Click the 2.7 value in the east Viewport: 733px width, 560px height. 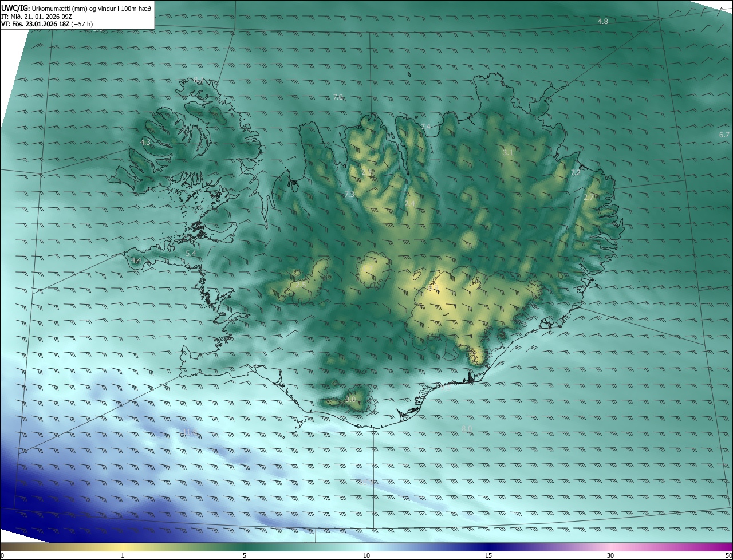tap(589, 197)
